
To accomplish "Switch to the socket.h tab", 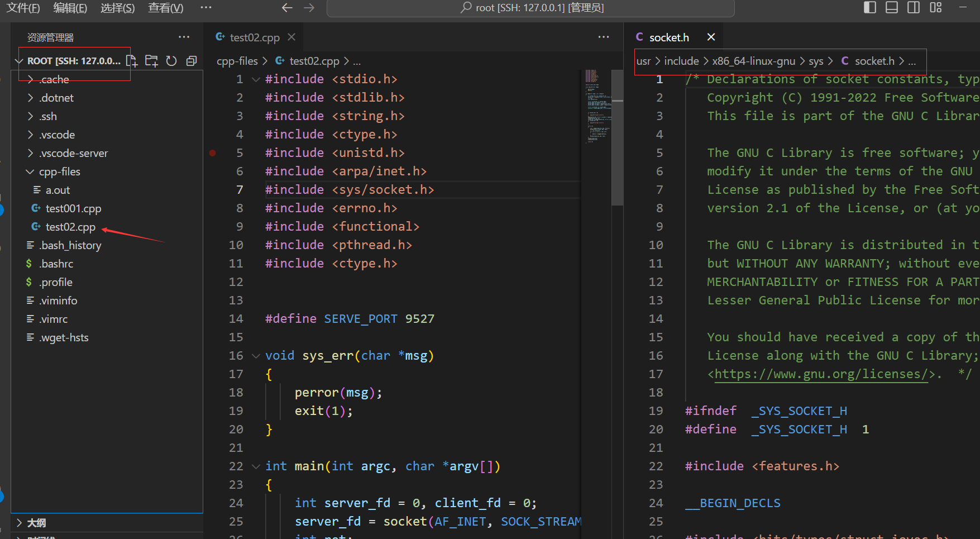I will click(x=669, y=37).
